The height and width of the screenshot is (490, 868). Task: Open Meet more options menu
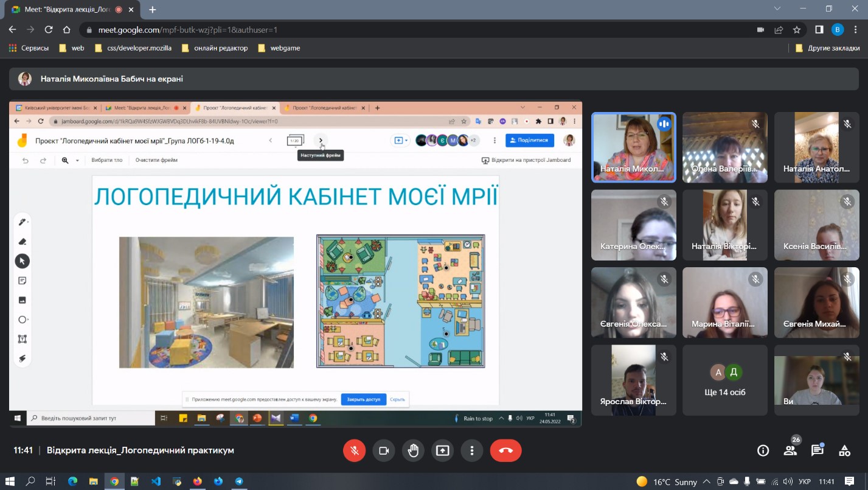tap(471, 450)
